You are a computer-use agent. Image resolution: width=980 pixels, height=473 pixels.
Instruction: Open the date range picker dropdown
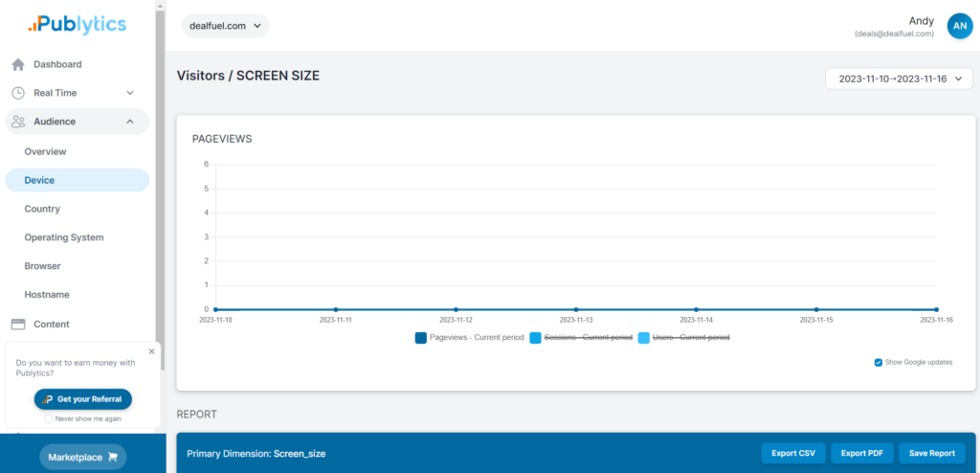pos(899,79)
